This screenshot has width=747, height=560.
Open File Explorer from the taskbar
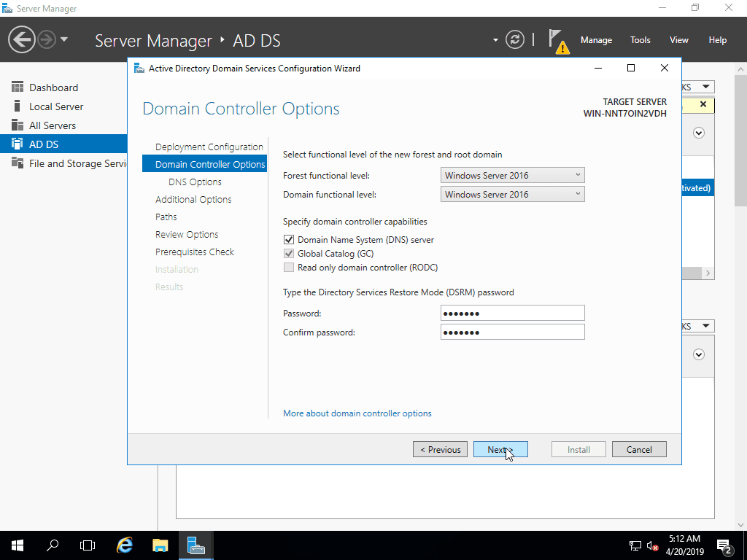160,545
